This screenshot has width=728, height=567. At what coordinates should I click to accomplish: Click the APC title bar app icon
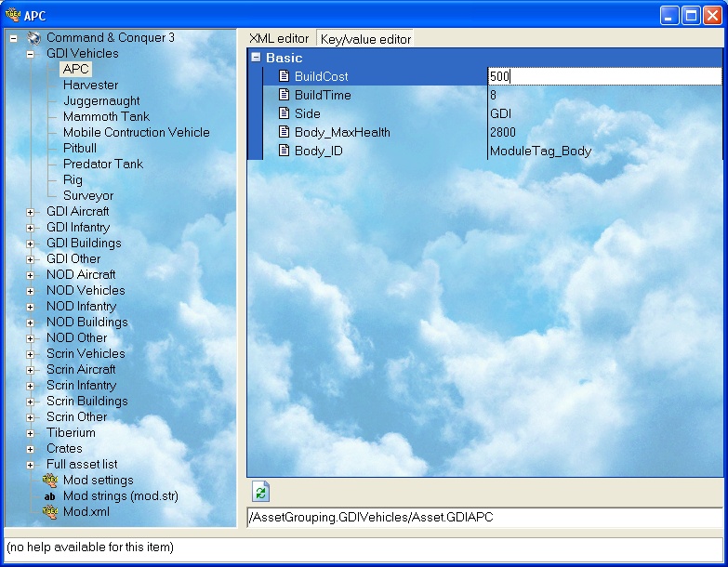pyautogui.click(x=13, y=15)
